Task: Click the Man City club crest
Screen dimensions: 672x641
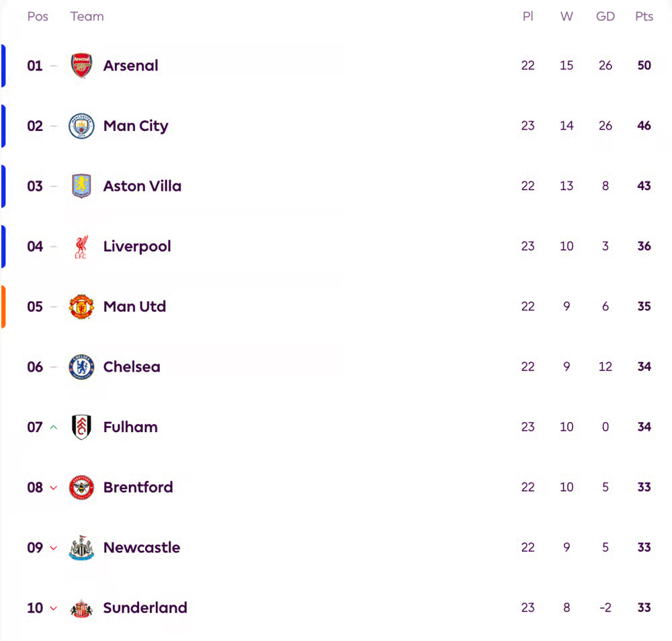Action: [81, 126]
